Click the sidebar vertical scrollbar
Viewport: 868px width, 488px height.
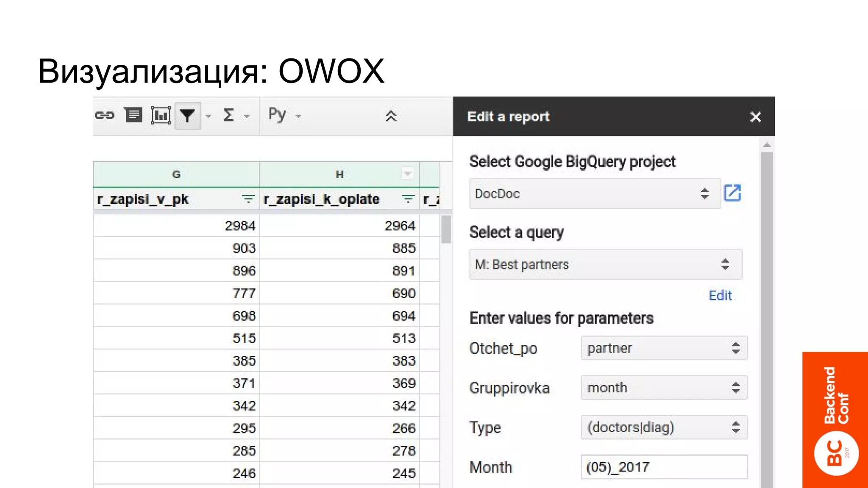(767, 320)
